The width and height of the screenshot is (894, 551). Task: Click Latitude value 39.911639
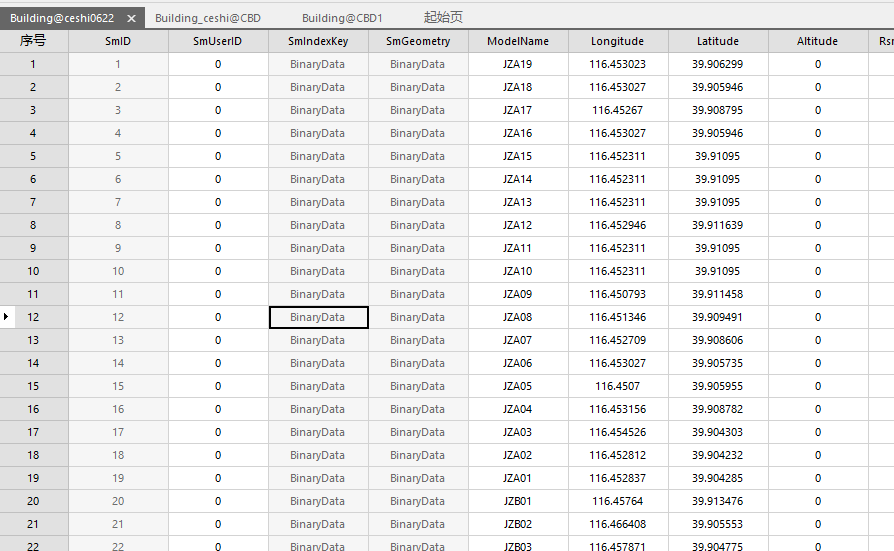point(718,225)
